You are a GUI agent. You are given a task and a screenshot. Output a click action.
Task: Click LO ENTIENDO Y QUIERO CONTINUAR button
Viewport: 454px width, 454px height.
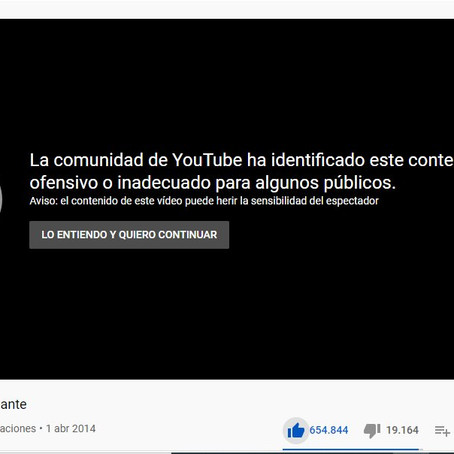(129, 235)
